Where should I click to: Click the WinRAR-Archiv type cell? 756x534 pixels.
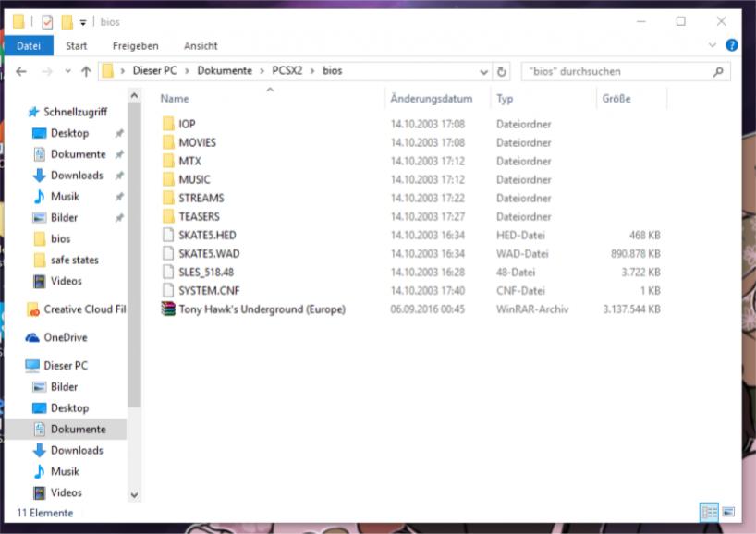(532, 309)
